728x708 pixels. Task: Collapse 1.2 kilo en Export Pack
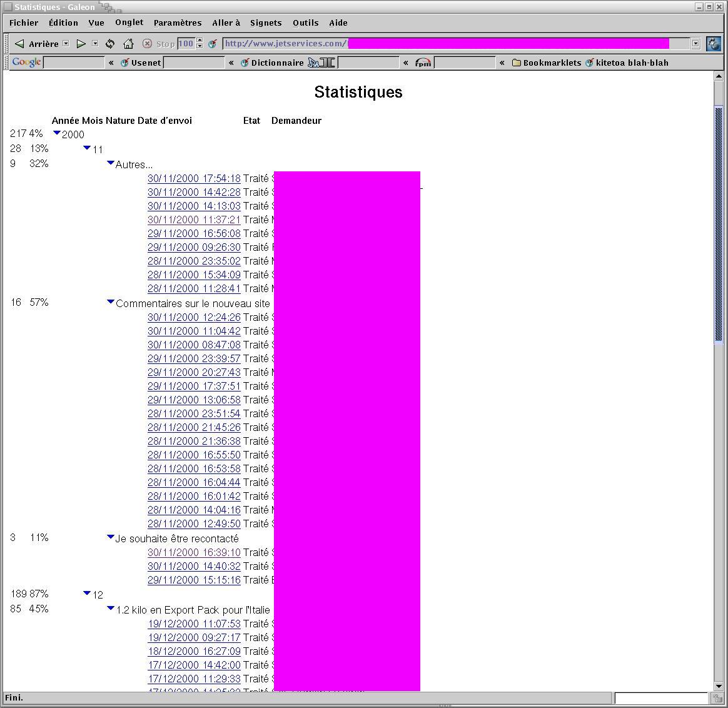(111, 608)
